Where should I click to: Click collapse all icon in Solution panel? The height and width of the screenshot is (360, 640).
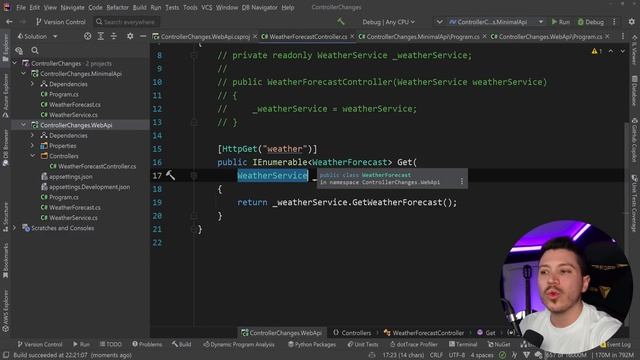(x=113, y=36)
